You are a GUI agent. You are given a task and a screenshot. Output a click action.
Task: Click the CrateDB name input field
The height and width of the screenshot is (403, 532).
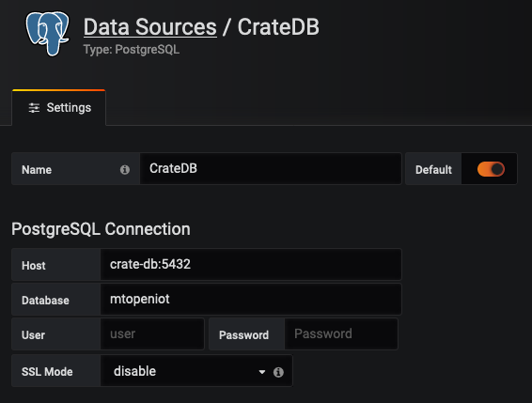[x=271, y=168]
